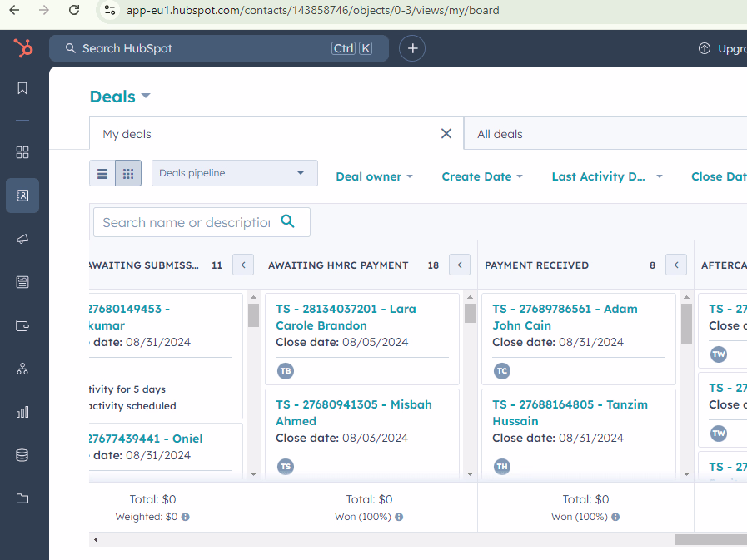Image resolution: width=747 pixels, height=560 pixels.
Task: Click Close date 08/03/2024 on Misbah card
Action: (342, 438)
